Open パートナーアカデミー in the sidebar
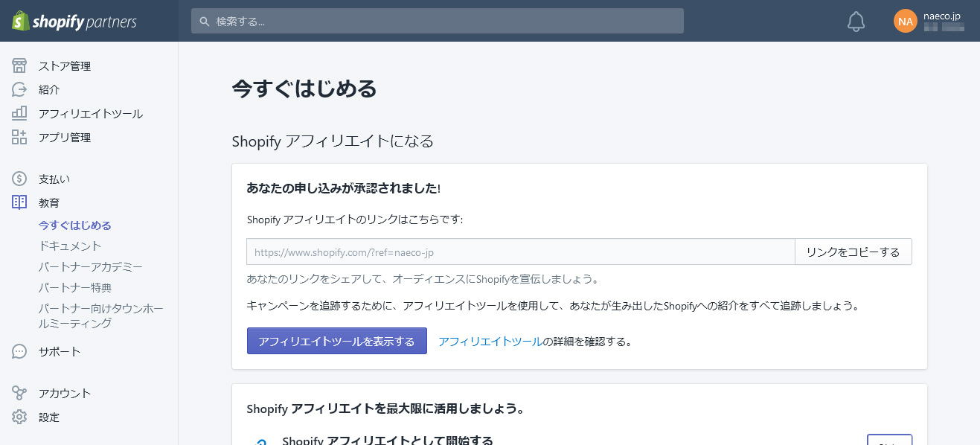980x445 pixels. [x=90, y=266]
